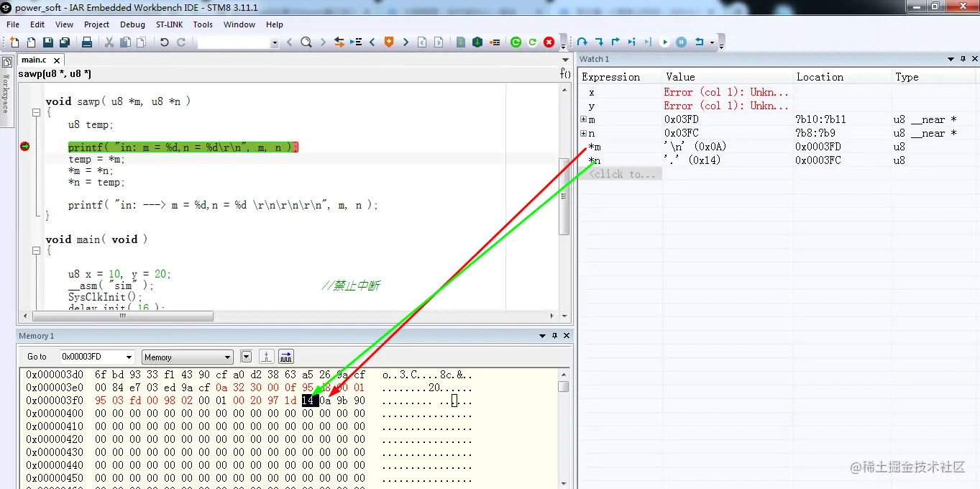Create a new document from toolbar
This screenshot has width=980, height=489.
point(14,42)
